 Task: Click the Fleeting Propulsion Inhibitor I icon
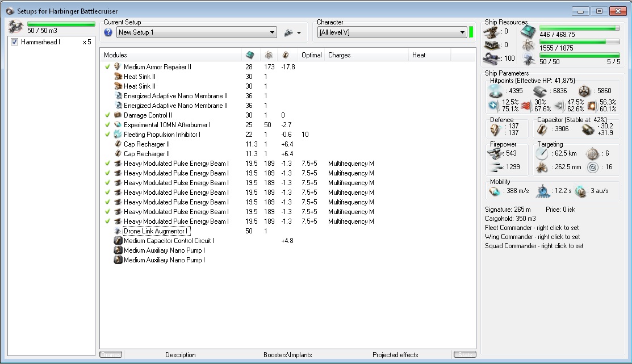(118, 135)
